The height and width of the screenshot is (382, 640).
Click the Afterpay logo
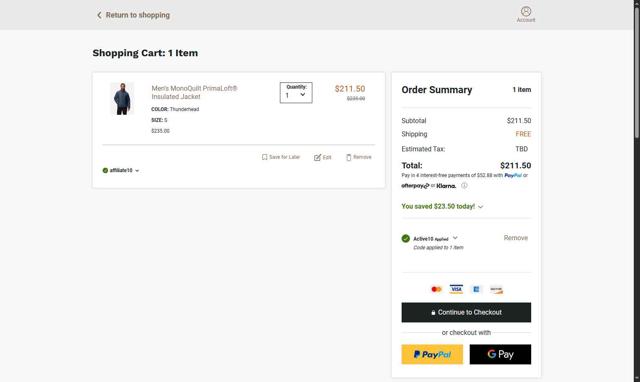pyautogui.click(x=415, y=186)
